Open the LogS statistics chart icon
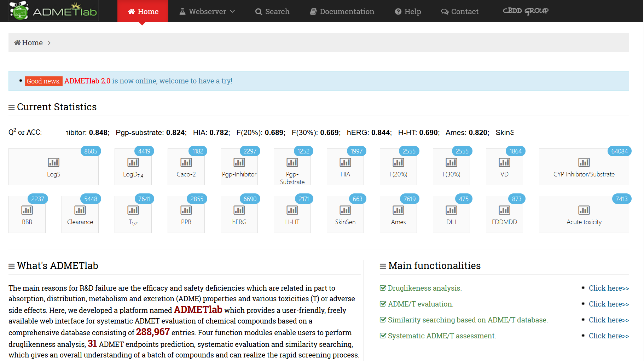 (x=53, y=162)
